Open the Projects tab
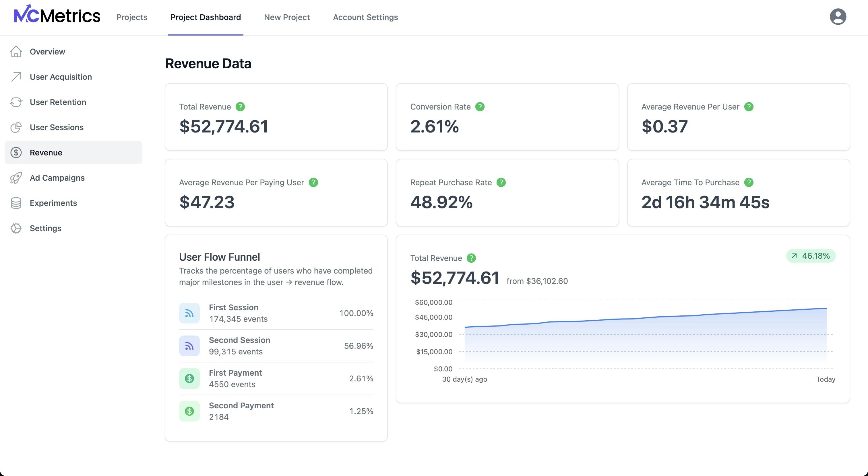 click(132, 17)
